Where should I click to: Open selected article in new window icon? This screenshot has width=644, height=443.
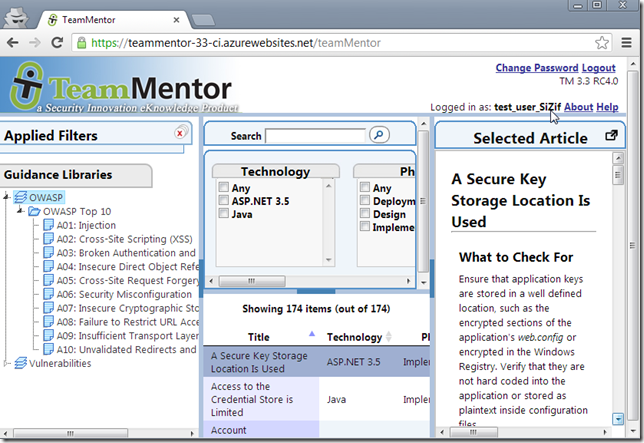(x=611, y=135)
